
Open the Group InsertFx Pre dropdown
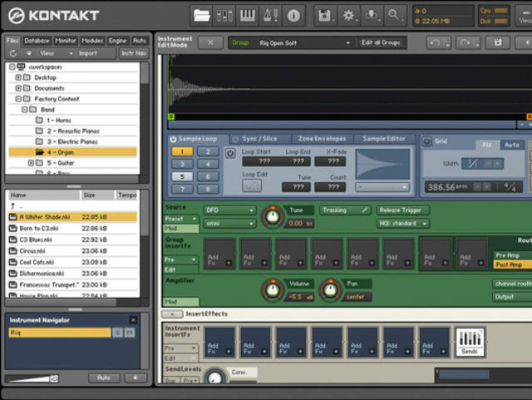[x=181, y=259]
